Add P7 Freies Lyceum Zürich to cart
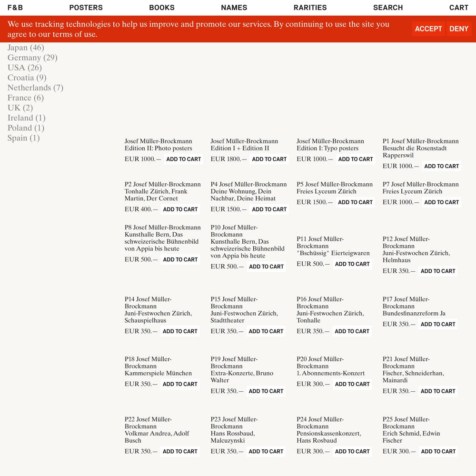The height and width of the screenshot is (476, 476). click(x=441, y=202)
